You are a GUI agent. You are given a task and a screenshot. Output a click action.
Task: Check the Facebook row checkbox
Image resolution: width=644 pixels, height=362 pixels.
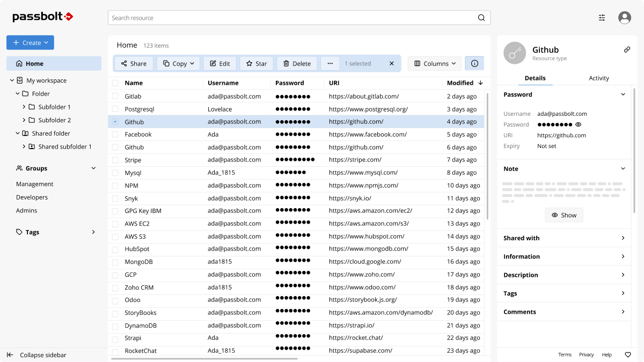(x=115, y=134)
